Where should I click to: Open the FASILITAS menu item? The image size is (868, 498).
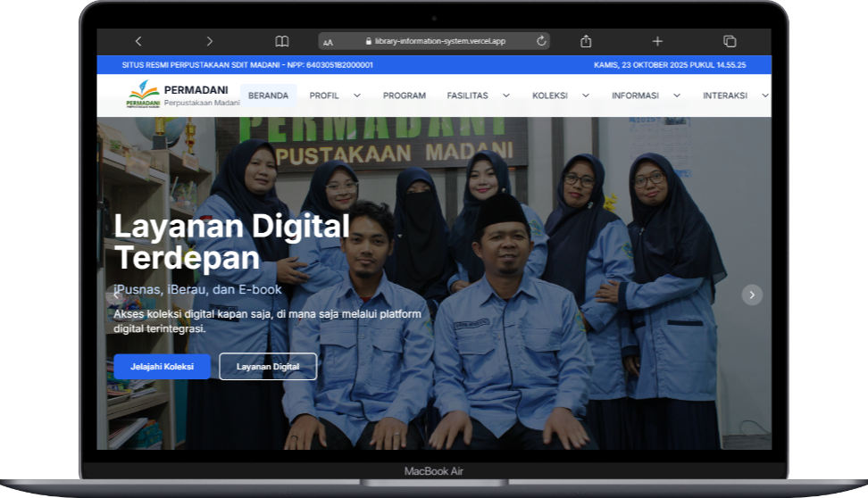click(x=467, y=95)
